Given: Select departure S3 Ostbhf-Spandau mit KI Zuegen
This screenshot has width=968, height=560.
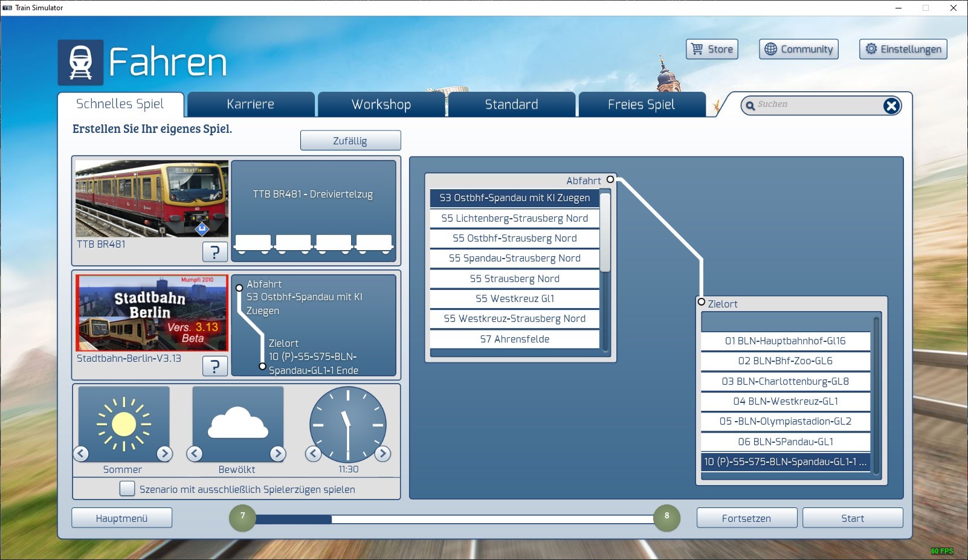Looking at the screenshot, I should pyautogui.click(x=515, y=198).
